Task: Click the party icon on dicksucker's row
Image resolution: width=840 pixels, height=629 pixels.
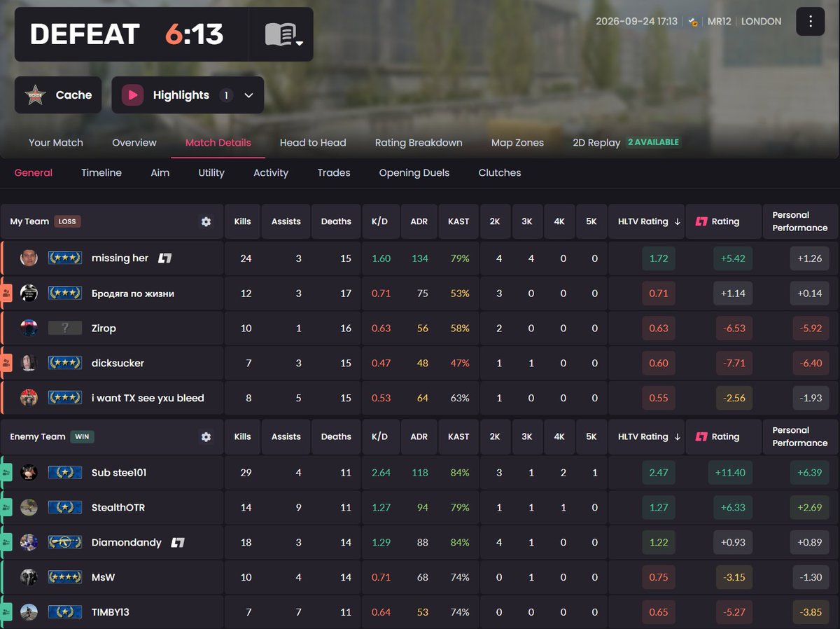Action: pos(7,363)
